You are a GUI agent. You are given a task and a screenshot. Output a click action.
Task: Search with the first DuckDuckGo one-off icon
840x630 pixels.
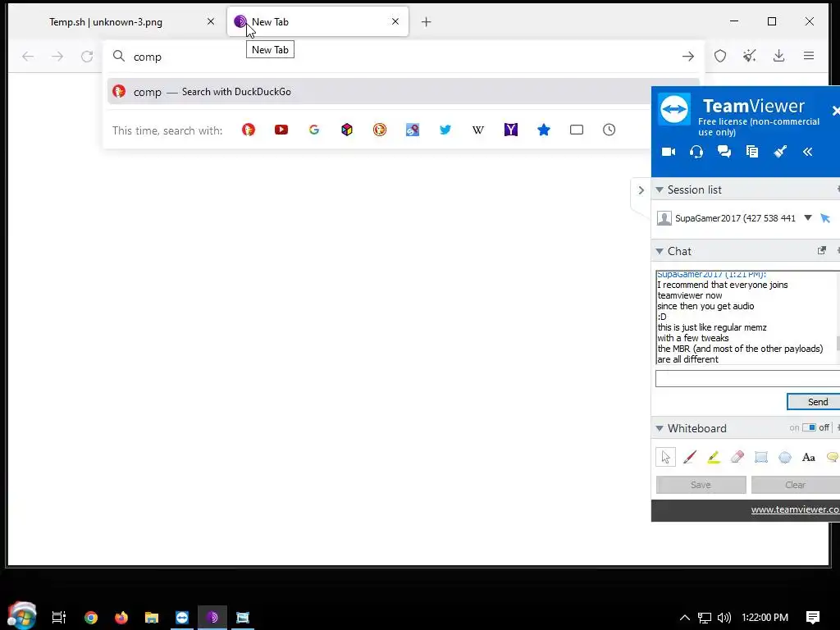(248, 130)
